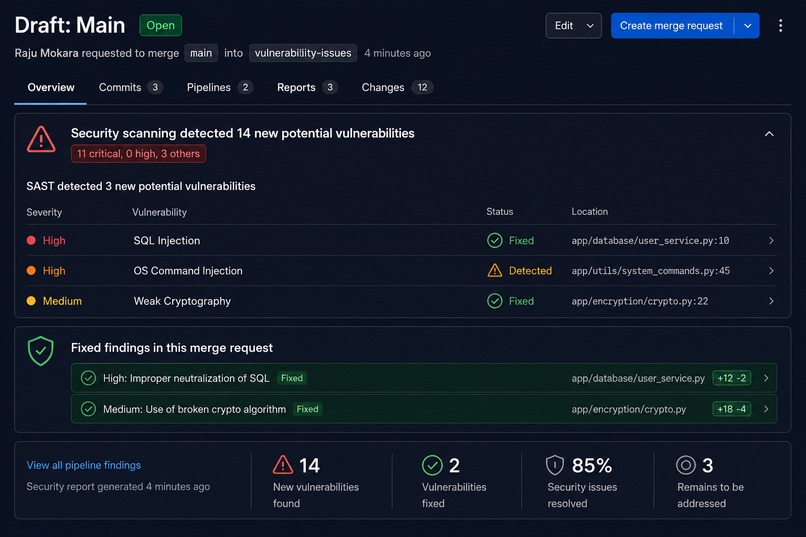Click app/encryption/crypto.py:22 location

click(x=640, y=301)
